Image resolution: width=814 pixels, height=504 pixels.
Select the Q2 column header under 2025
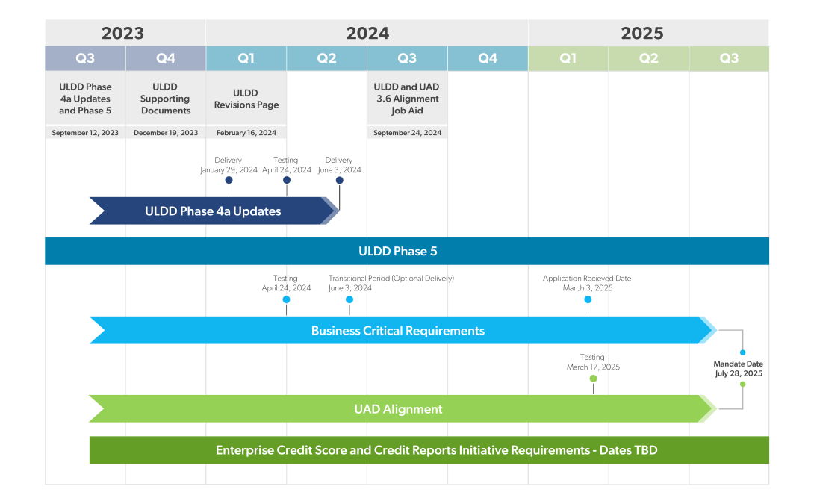[649, 58]
